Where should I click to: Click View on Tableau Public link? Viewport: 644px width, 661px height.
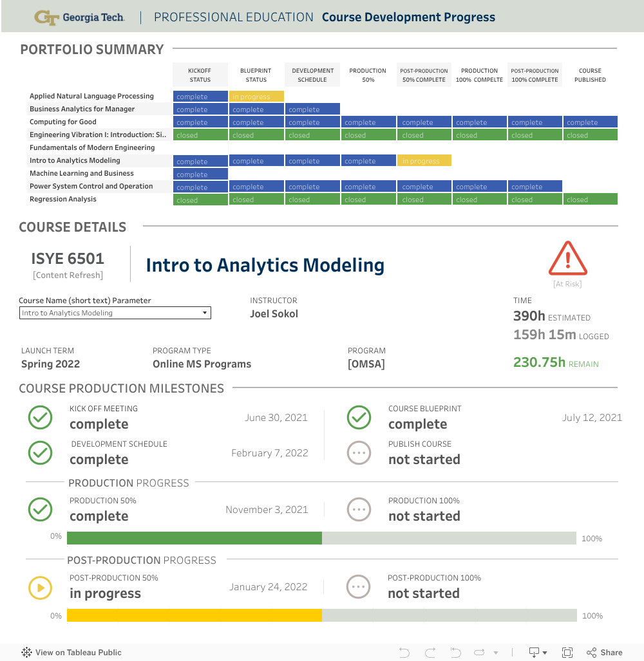click(71, 653)
